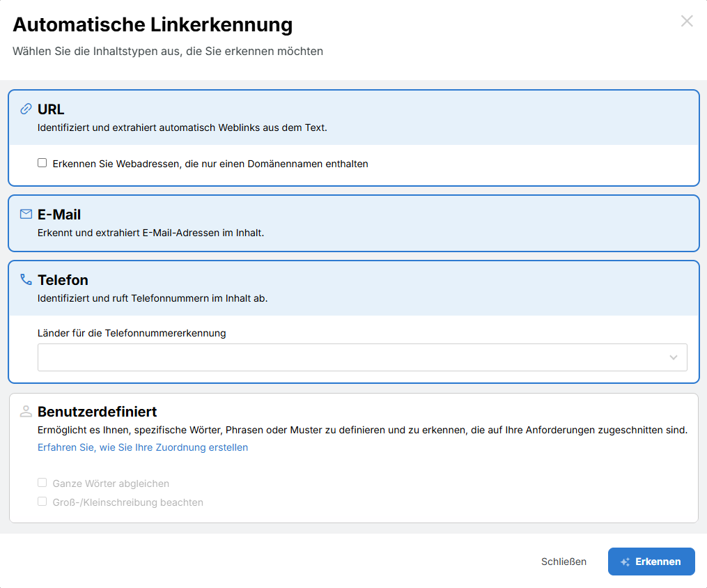Screen dimensions: 707x588
Task: Click the label 'Ganze Wörter abgleichen'
Action: pos(111,483)
